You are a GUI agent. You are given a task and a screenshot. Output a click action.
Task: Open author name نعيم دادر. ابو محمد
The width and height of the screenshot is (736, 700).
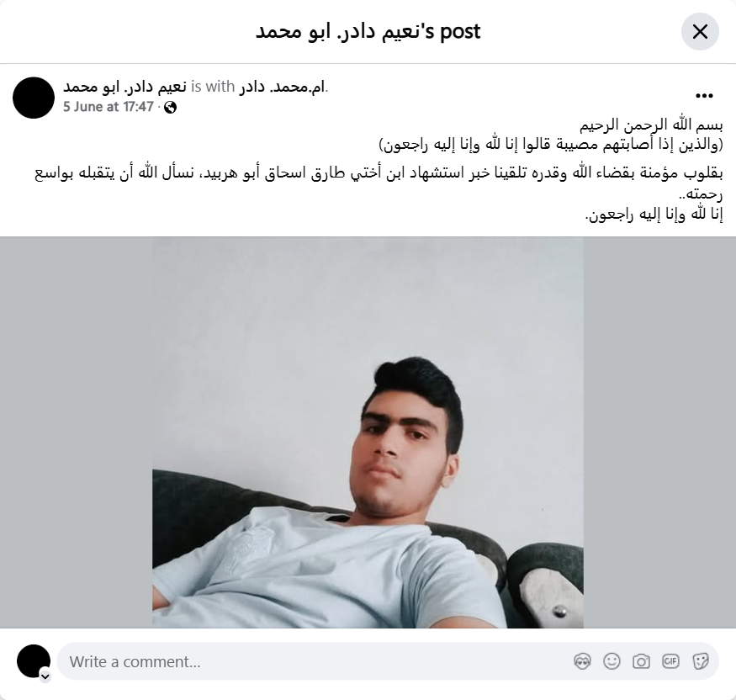coord(124,87)
